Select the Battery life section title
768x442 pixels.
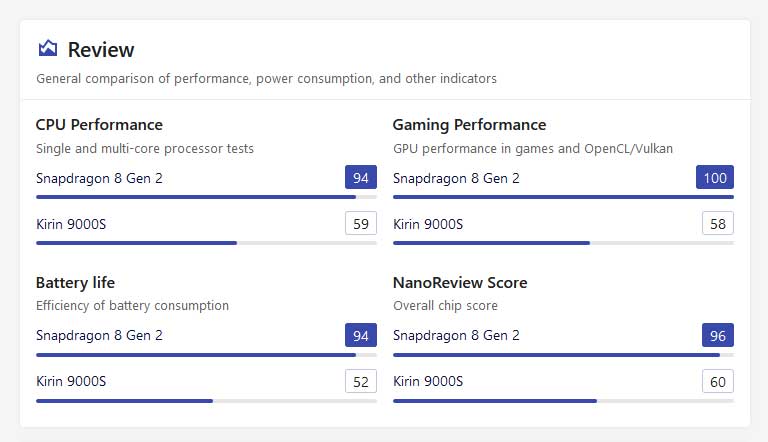coord(75,282)
